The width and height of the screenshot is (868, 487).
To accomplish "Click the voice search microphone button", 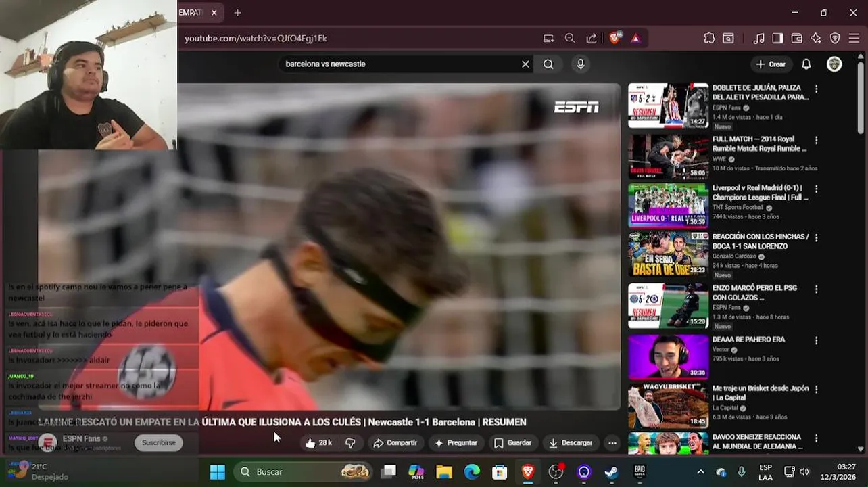I will (580, 64).
